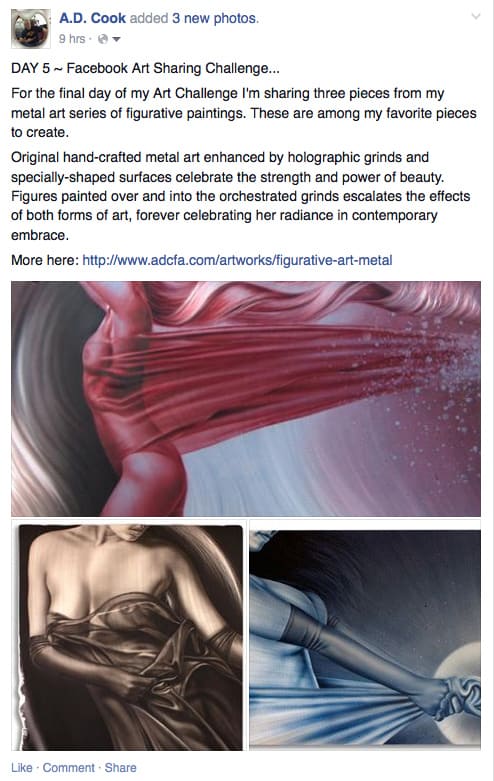Open the red flowing fabric painting photo

coord(246,398)
